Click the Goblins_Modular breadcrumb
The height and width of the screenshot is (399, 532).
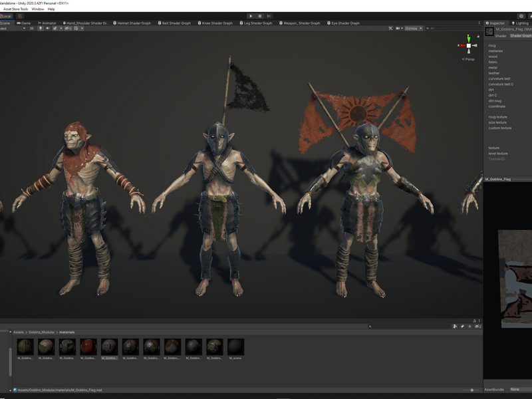[x=41, y=332]
